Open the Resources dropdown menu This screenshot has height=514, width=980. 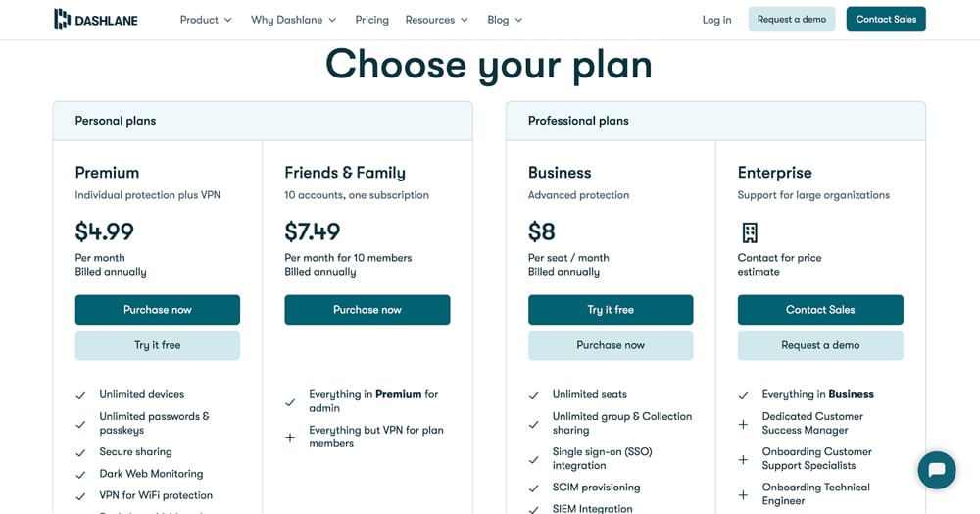tap(436, 20)
